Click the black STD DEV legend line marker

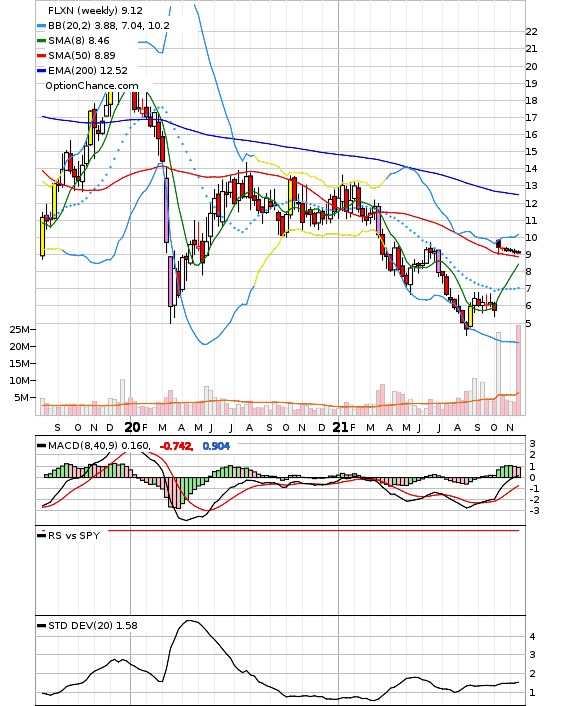tap(41, 625)
